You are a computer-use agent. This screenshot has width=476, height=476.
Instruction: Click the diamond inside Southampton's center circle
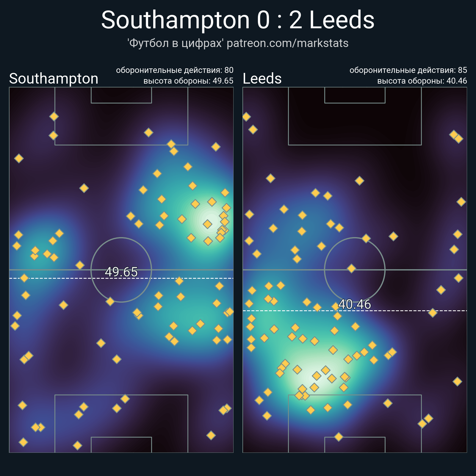click(110, 301)
